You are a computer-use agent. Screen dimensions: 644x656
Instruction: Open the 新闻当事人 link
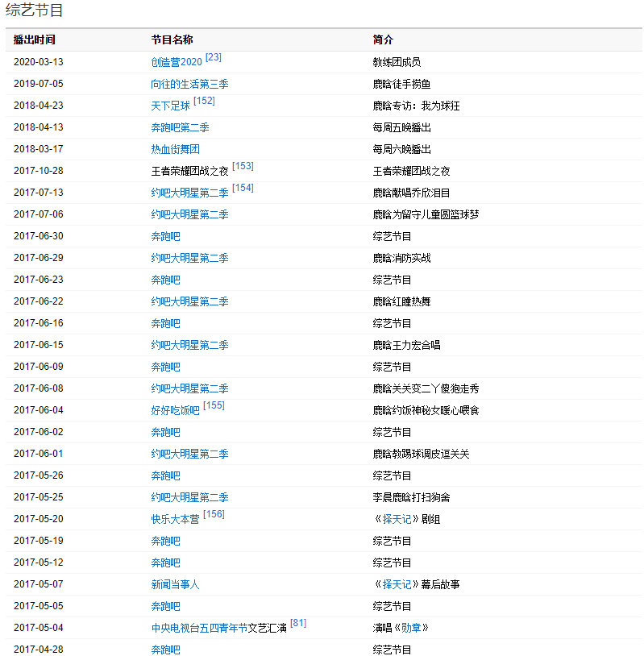click(x=175, y=584)
